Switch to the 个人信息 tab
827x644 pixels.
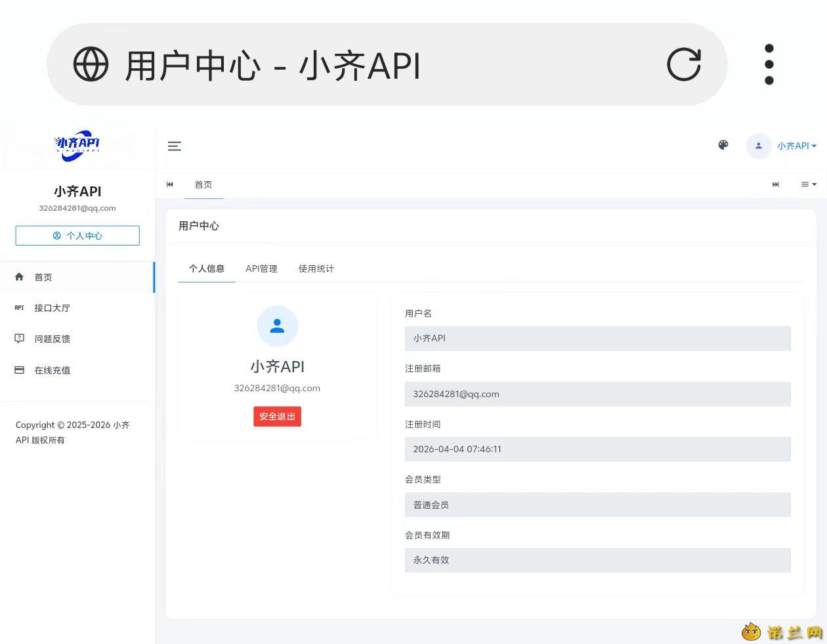(207, 268)
